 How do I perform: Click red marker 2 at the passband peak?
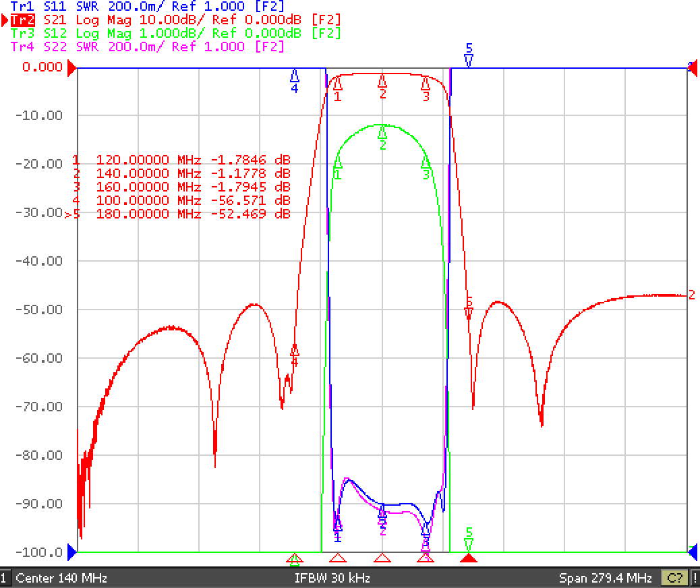pyautogui.click(x=382, y=86)
